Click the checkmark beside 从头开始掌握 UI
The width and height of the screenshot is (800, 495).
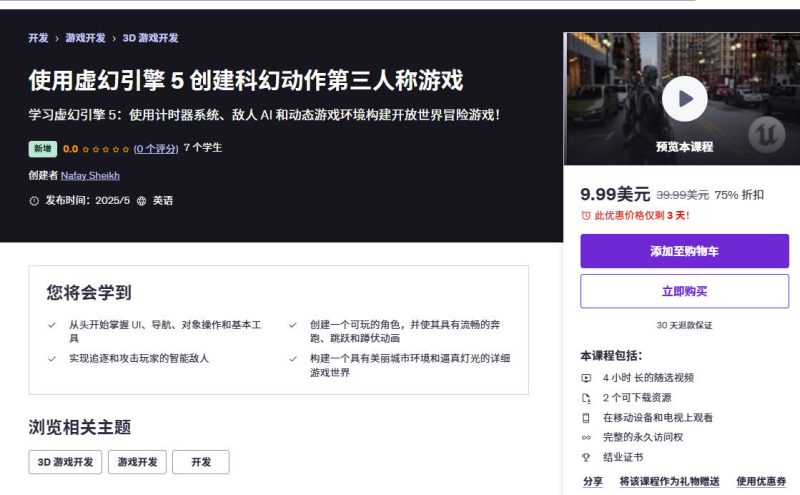[x=52, y=325]
